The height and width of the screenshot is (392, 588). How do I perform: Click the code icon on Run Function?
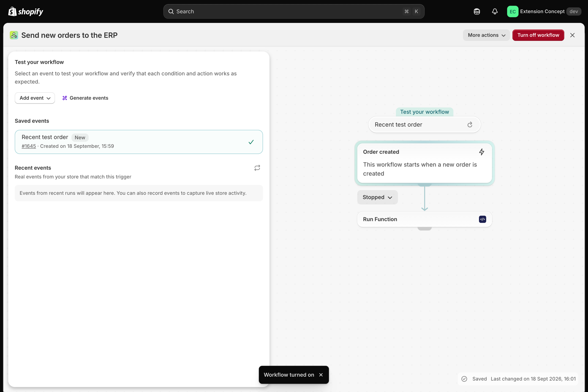[x=482, y=219]
